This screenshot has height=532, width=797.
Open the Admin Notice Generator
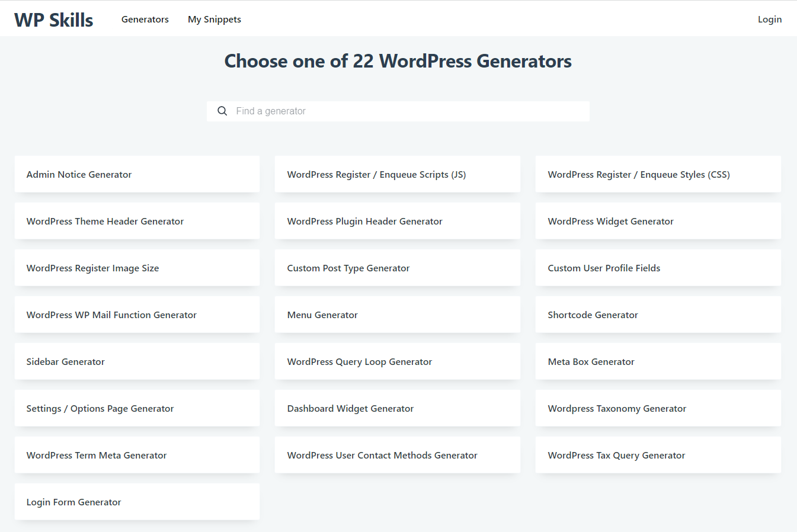tap(137, 174)
